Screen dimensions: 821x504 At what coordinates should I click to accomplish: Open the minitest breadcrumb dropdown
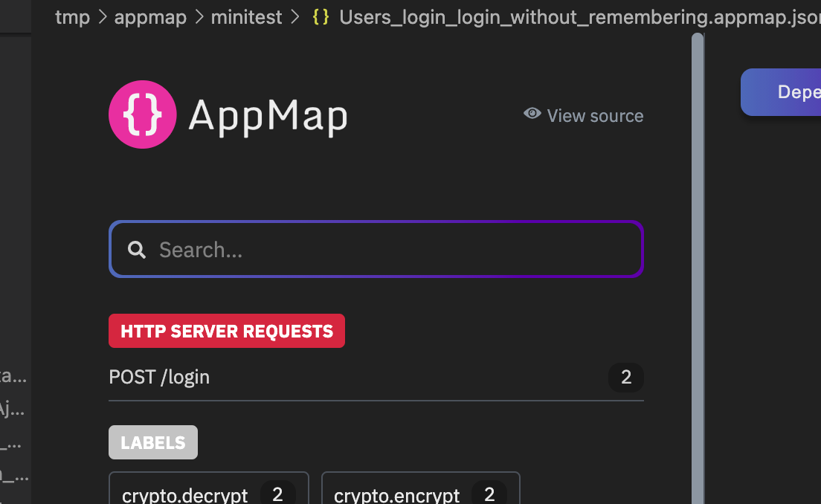tap(246, 16)
